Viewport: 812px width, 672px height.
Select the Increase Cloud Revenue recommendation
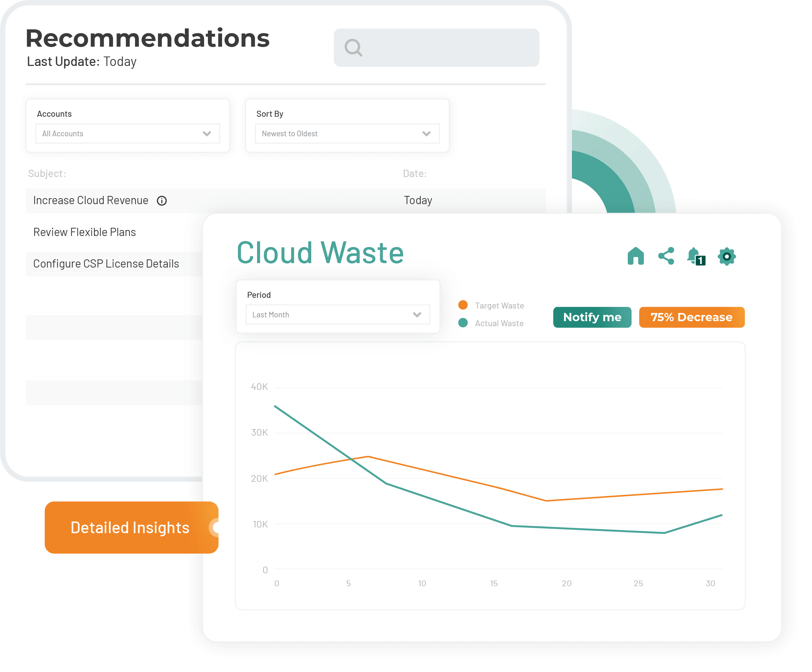click(x=90, y=200)
